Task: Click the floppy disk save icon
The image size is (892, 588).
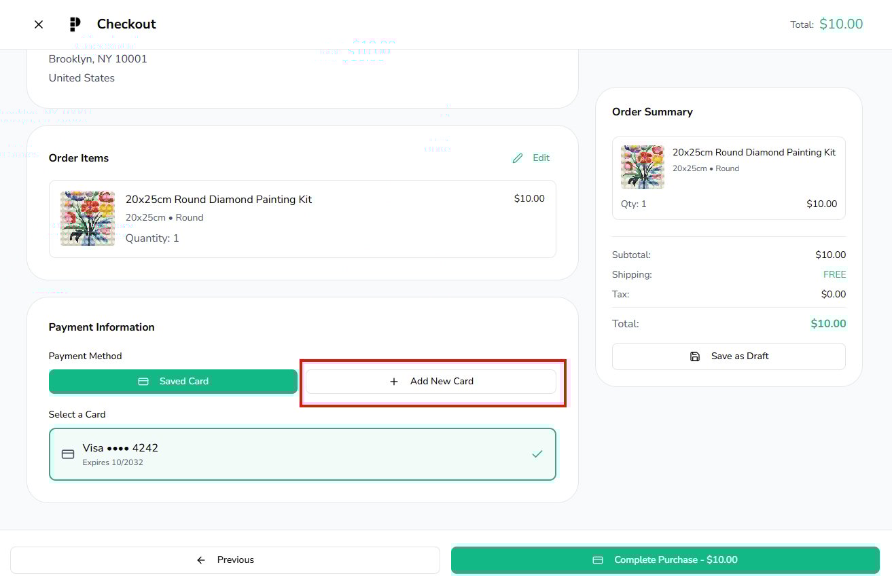Action: 695,356
